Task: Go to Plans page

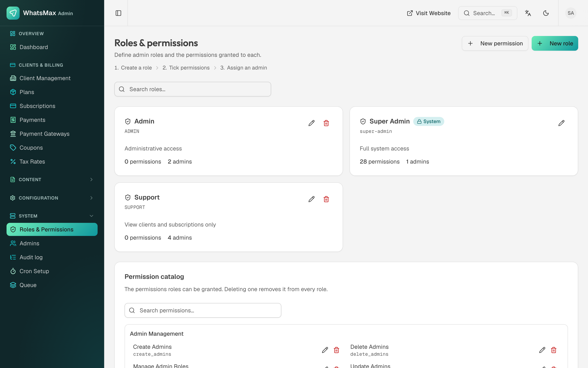Action: tap(52, 92)
